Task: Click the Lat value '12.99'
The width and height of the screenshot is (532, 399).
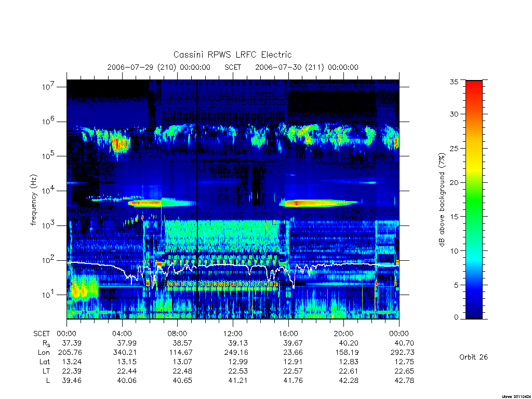Action: coord(238,362)
